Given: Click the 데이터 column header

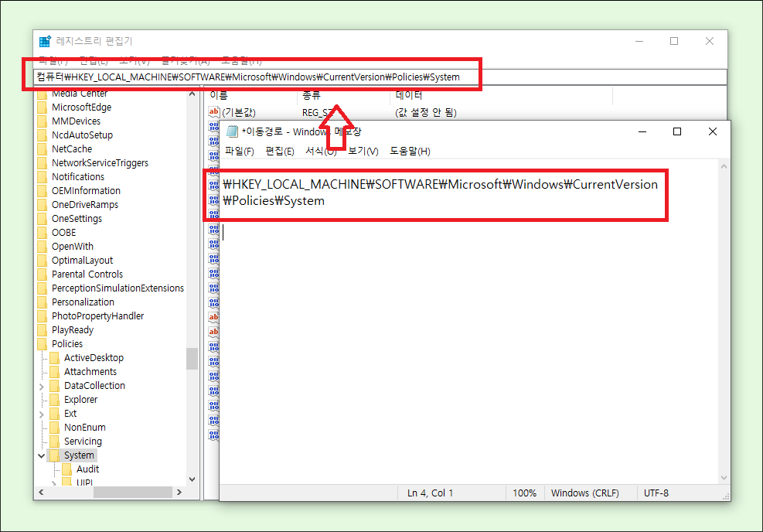Looking at the screenshot, I should tap(500, 95).
